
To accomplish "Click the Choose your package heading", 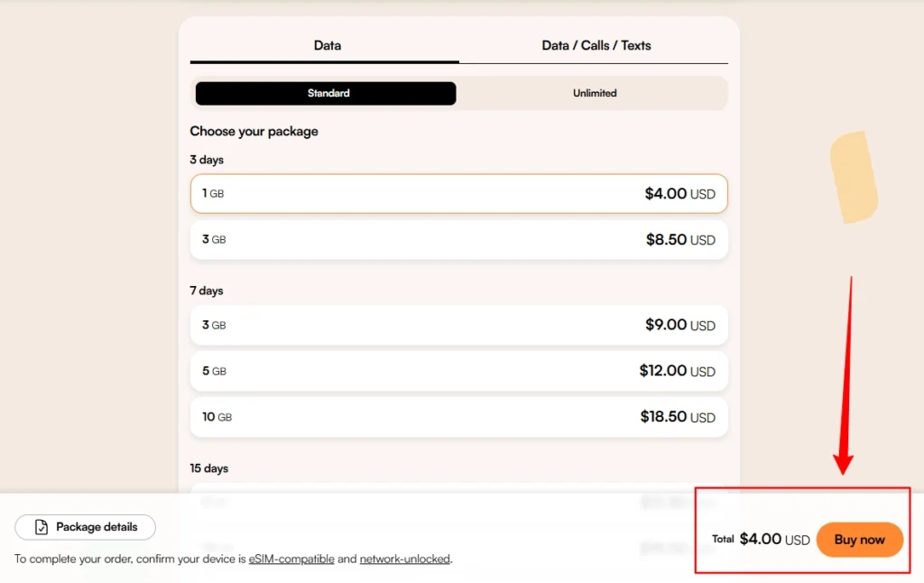I will coord(254,132).
